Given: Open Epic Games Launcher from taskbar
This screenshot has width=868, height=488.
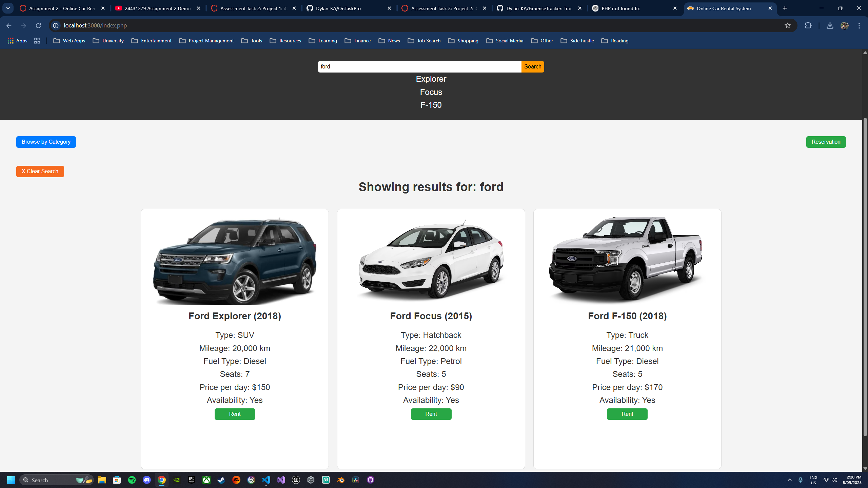Looking at the screenshot, I should (192, 480).
